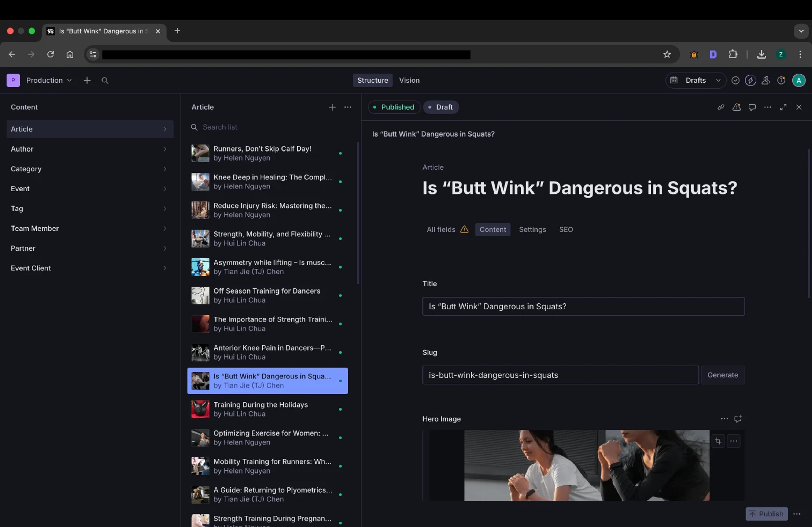The image size is (812, 527).
Task: Open the tasks check-circle icon in the top bar
Action: click(735, 81)
